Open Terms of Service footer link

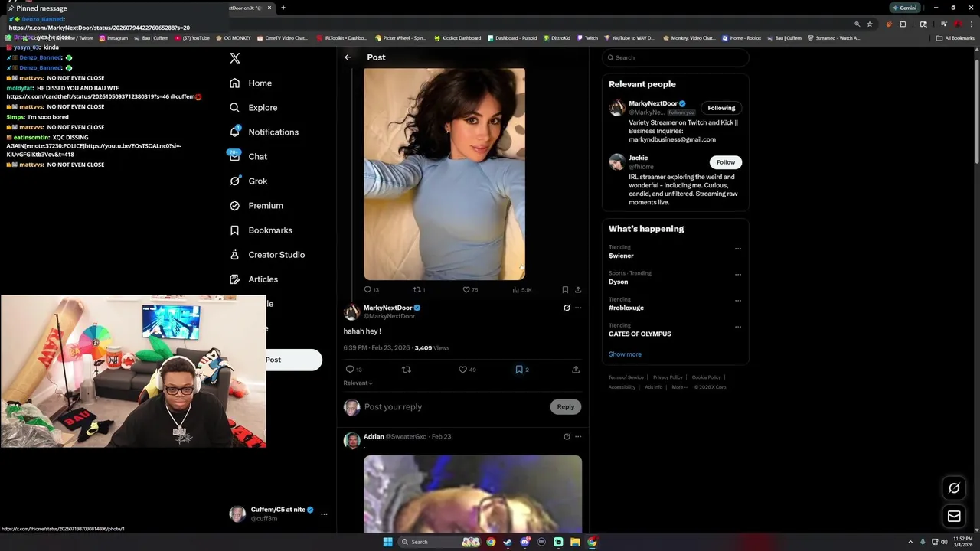(x=626, y=377)
